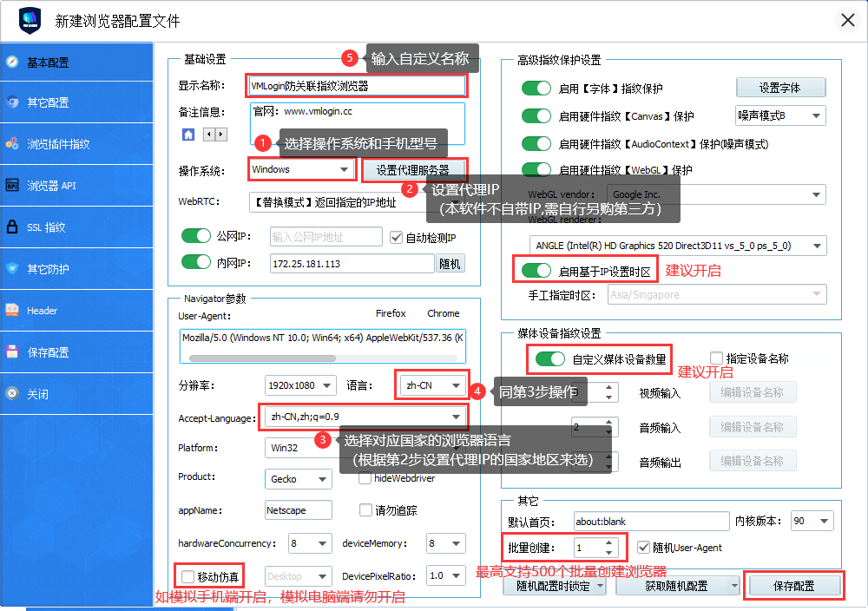Screen dimensions: 868x611
Task: Expand the Accept-Language dropdown
Action: click(x=365, y=417)
